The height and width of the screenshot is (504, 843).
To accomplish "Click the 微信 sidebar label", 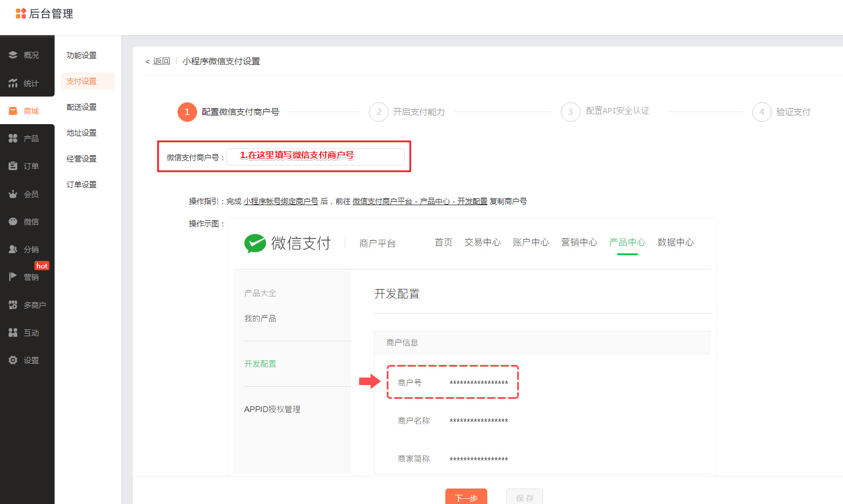I will click(31, 222).
